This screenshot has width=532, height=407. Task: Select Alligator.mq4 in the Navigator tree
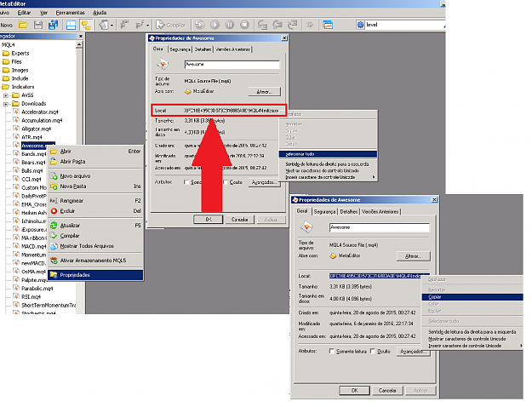[36, 129]
